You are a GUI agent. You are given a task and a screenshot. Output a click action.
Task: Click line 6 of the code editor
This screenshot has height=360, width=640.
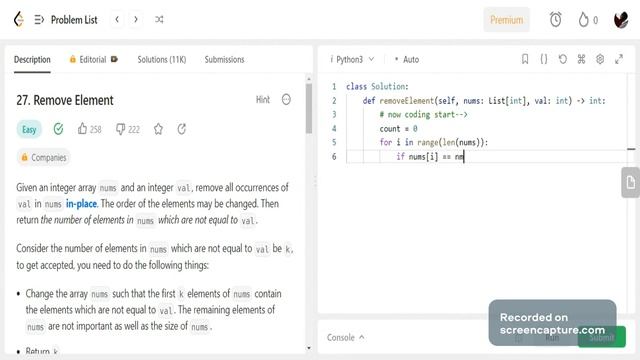tap(486, 157)
